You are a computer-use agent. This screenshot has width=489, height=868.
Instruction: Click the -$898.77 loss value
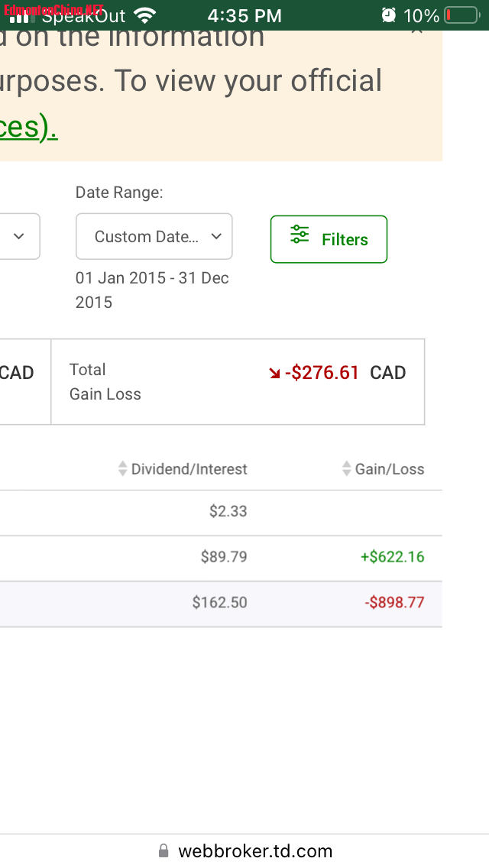[x=394, y=603]
